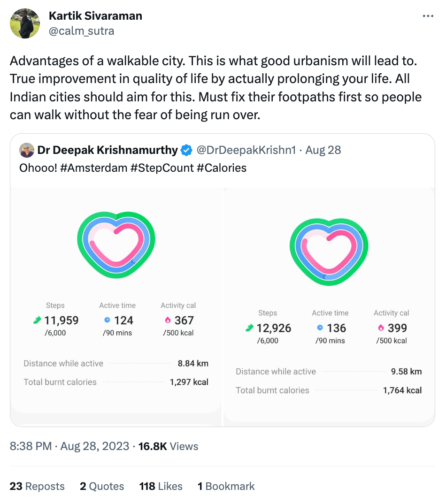Image resolution: width=446 pixels, height=504 pixels.
Task: View the 2 Quotes list
Action: 102,486
